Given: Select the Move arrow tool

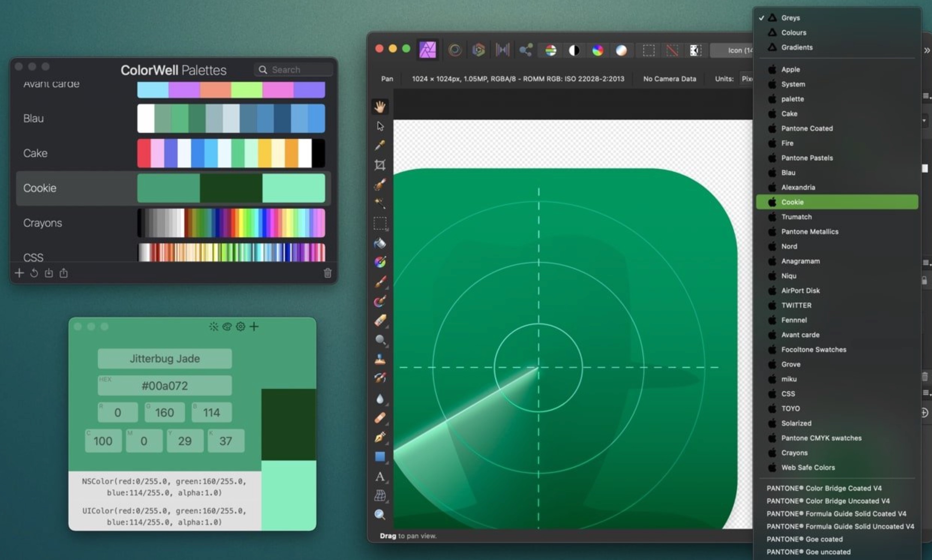Looking at the screenshot, I should click(x=380, y=126).
